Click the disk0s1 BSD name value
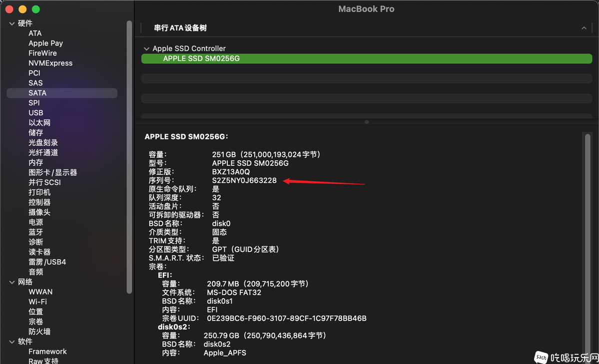The width and height of the screenshot is (599, 364). tap(220, 301)
